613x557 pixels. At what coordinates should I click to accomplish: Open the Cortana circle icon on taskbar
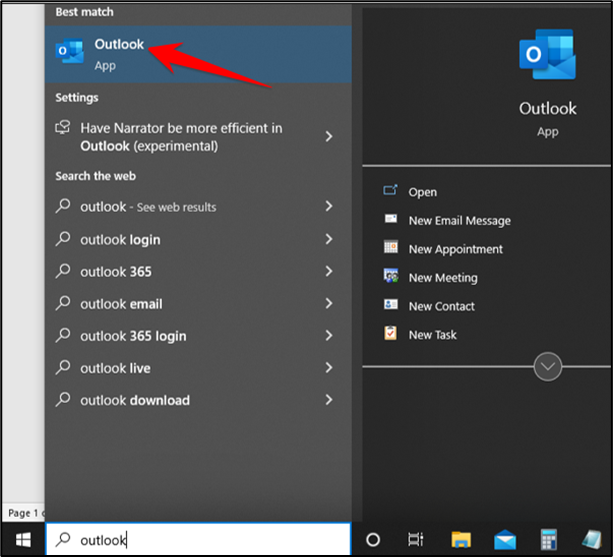(373, 540)
